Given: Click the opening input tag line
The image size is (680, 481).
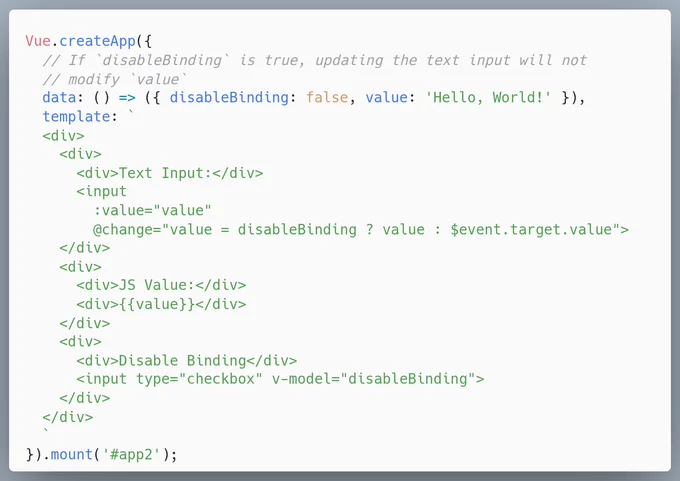Looking at the screenshot, I should click(x=101, y=191).
